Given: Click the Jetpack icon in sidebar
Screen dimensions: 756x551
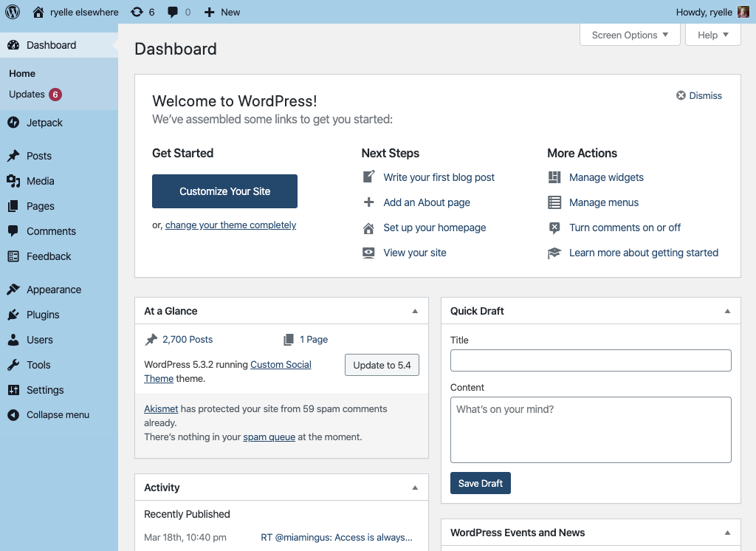Looking at the screenshot, I should tap(13, 123).
